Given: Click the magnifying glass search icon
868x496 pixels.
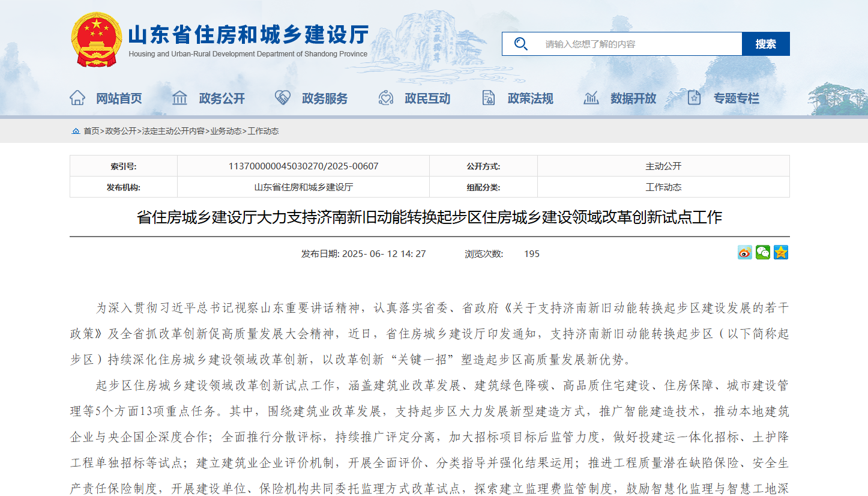Looking at the screenshot, I should [520, 44].
